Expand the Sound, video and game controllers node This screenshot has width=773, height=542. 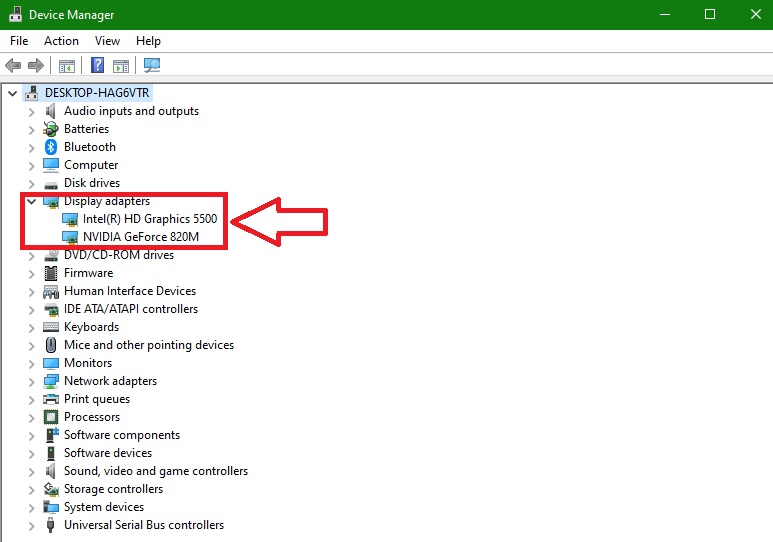click(32, 472)
